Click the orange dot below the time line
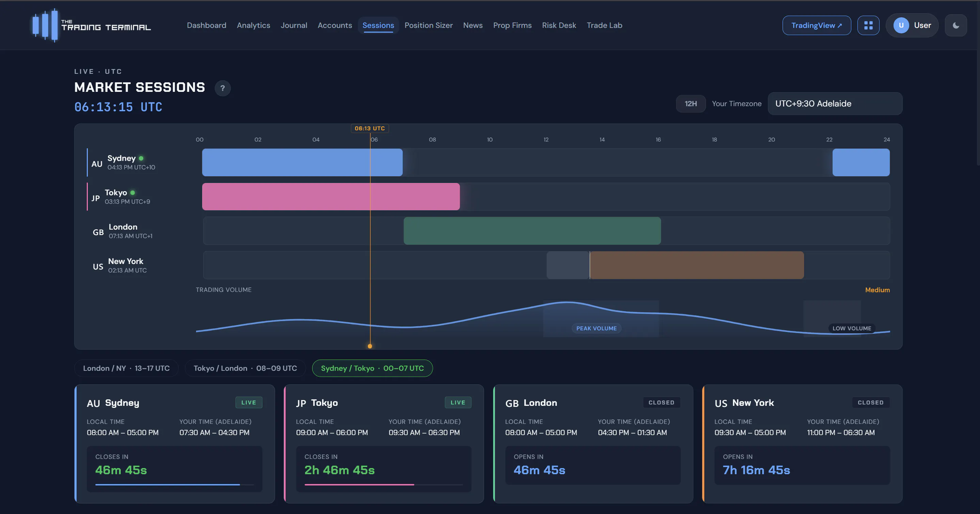Viewport: 980px width, 514px height. pyautogui.click(x=369, y=346)
